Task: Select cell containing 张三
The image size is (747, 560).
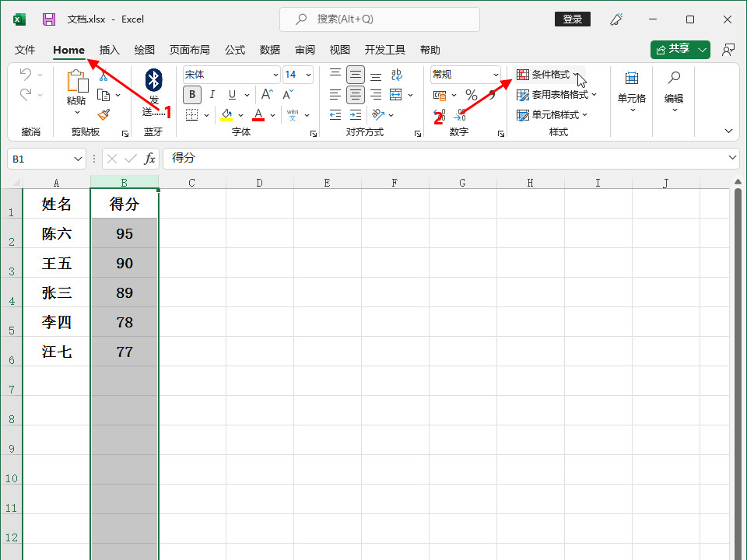Action: click(x=56, y=293)
